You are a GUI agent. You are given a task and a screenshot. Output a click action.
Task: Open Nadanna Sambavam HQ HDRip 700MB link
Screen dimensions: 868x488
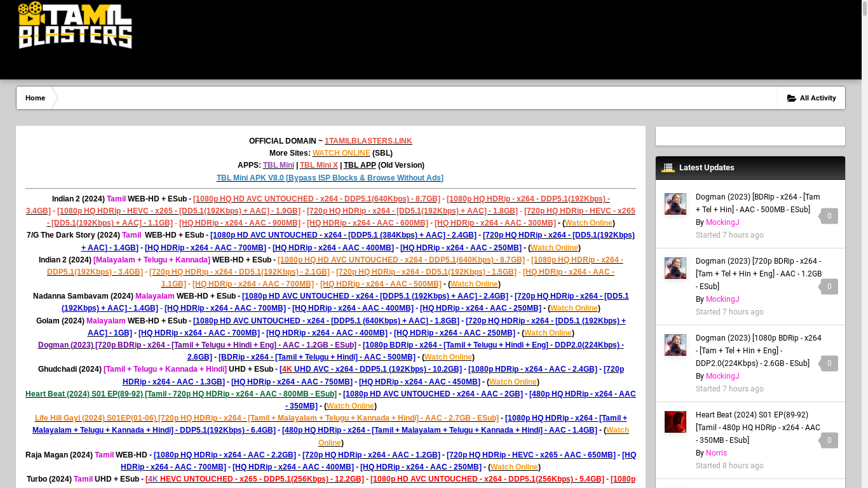[x=225, y=308]
